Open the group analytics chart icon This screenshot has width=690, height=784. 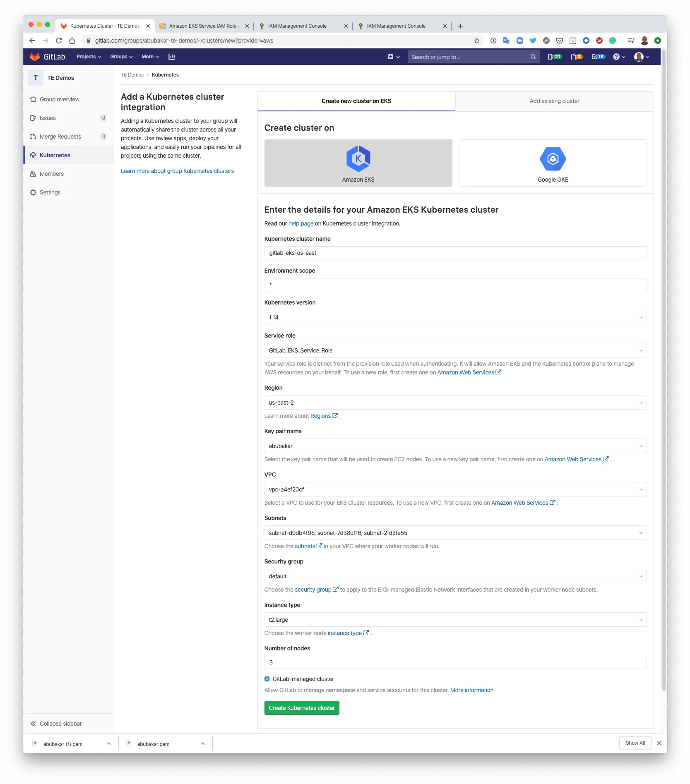pos(172,57)
